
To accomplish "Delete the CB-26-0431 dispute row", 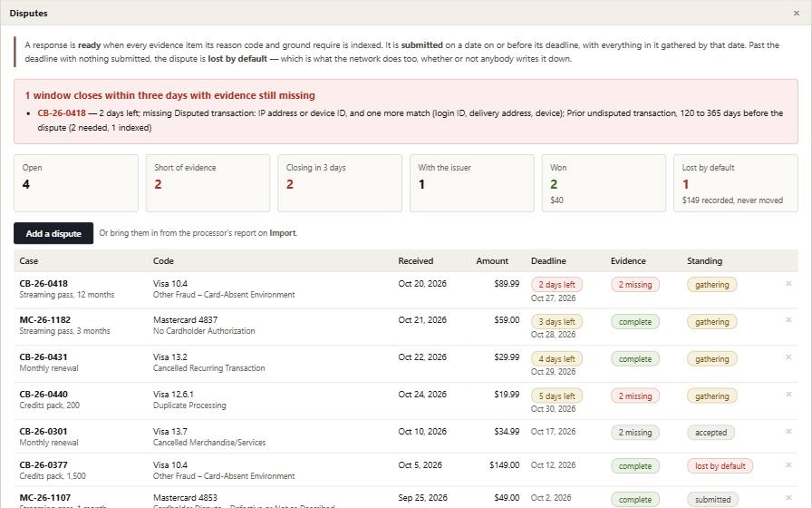I will pos(788,357).
